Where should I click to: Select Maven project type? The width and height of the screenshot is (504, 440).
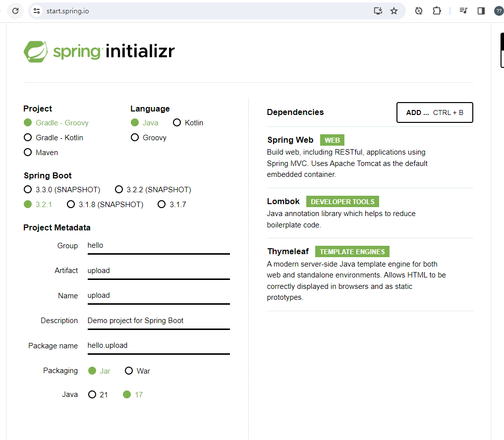41,152
